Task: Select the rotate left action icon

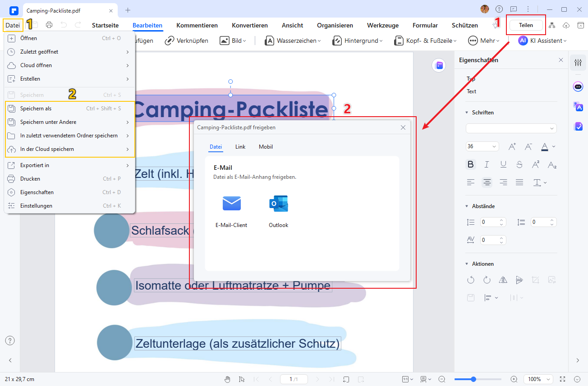Action: [x=471, y=280]
